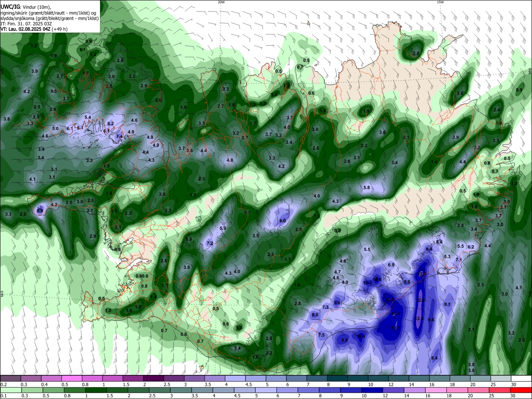Click the 'UWC/IG: Vindur (10m),' title line
532x399 pixels.
(x=26, y=7)
